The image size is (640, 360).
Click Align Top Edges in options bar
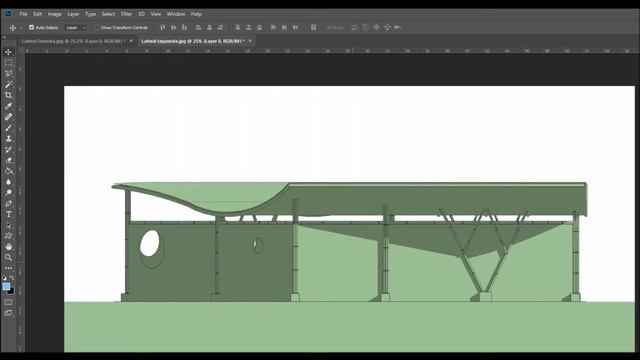(x=162, y=27)
